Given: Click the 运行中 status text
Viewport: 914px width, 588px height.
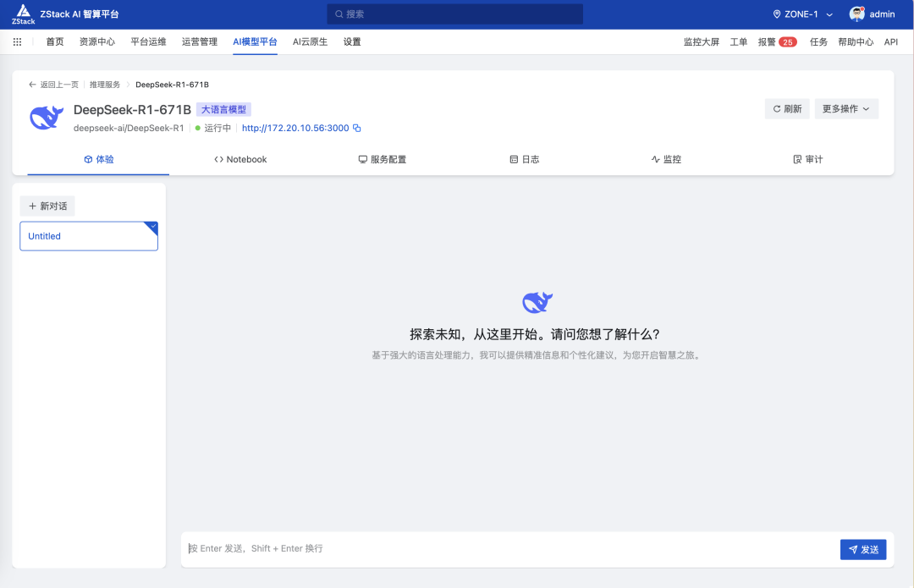Looking at the screenshot, I should tap(217, 129).
